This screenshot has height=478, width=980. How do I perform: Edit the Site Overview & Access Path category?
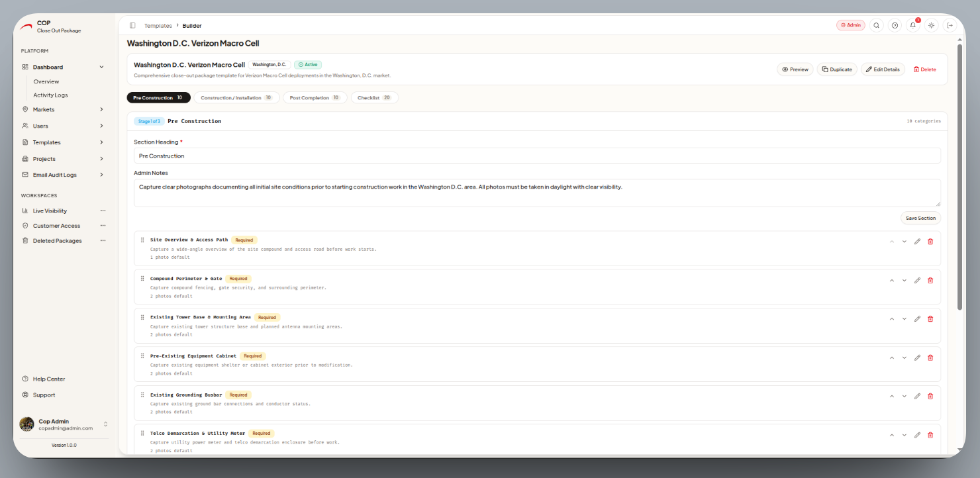917,242
